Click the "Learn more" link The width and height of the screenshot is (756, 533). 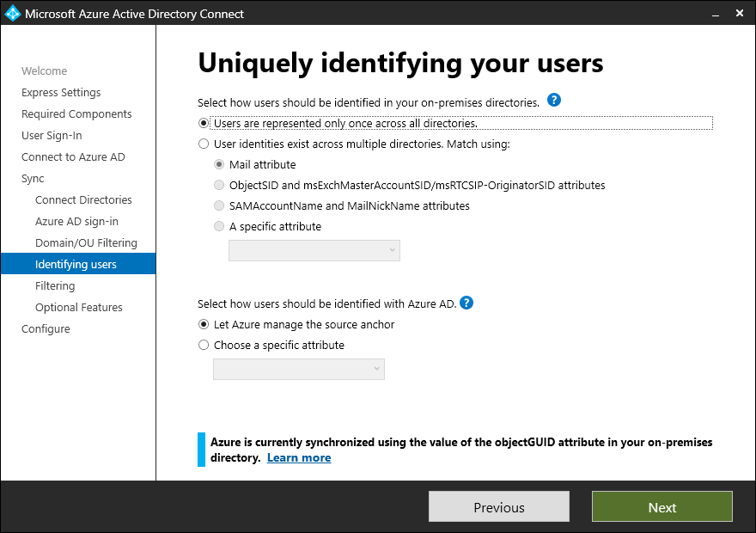(x=299, y=457)
